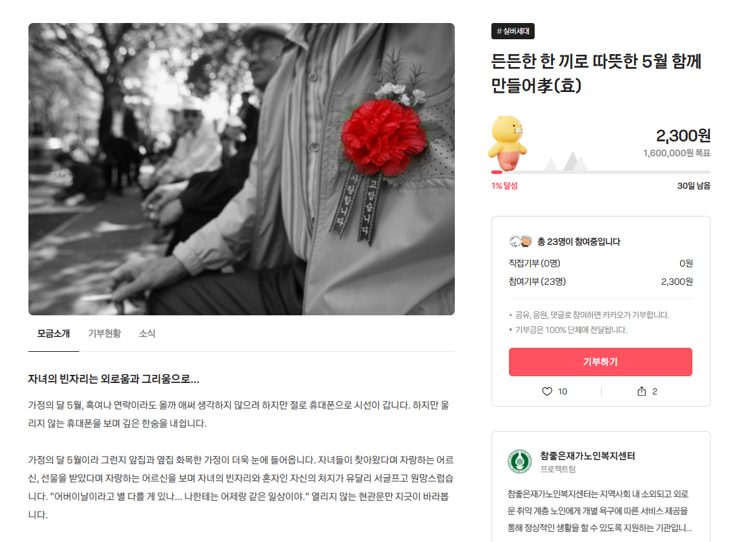Click the share icon next to 2
Screen dimensions: 756x542
pos(641,391)
